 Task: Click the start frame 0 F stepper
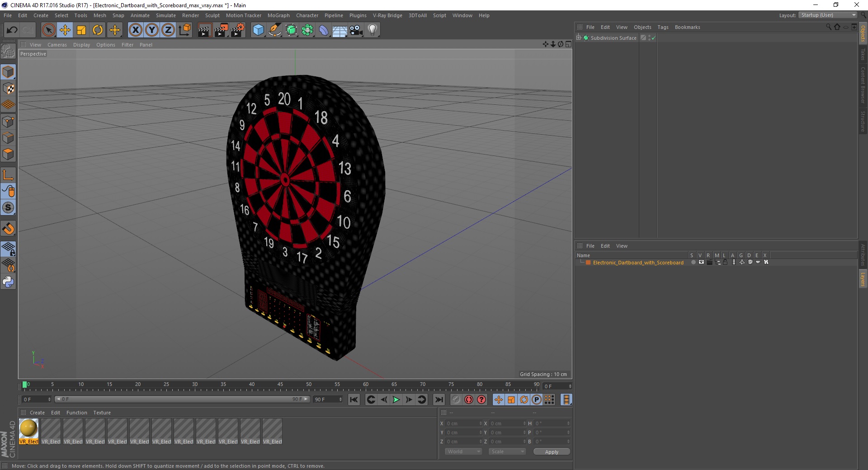coord(49,399)
